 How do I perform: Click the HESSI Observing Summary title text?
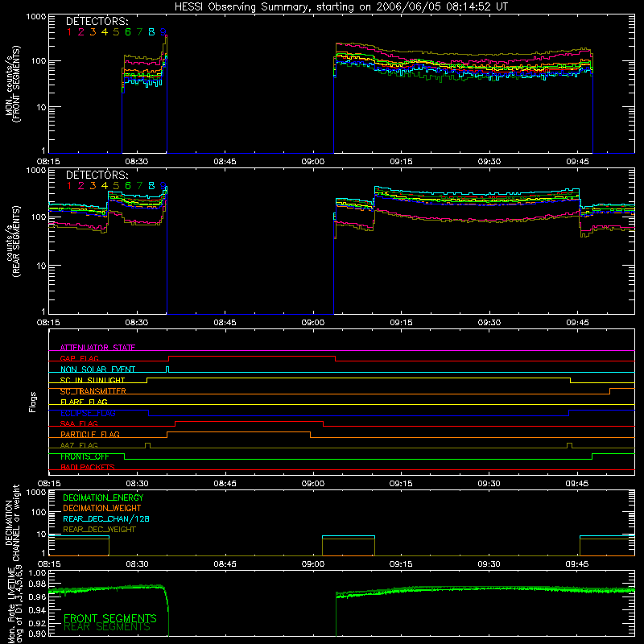pyautogui.click(x=341, y=7)
